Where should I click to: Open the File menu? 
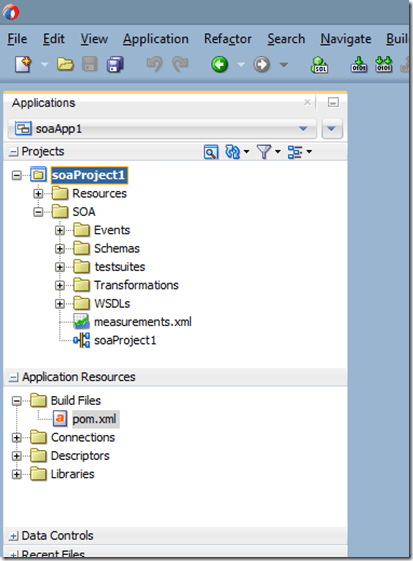(17, 39)
